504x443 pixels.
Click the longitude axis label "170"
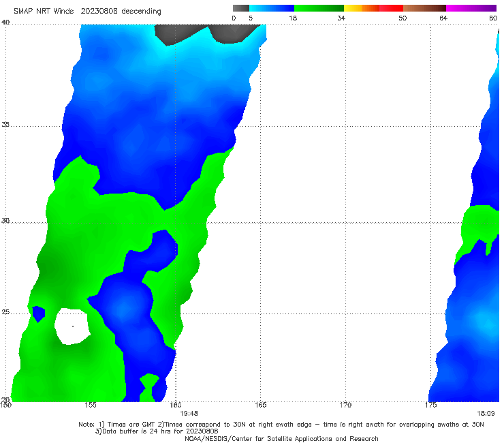point(345,405)
